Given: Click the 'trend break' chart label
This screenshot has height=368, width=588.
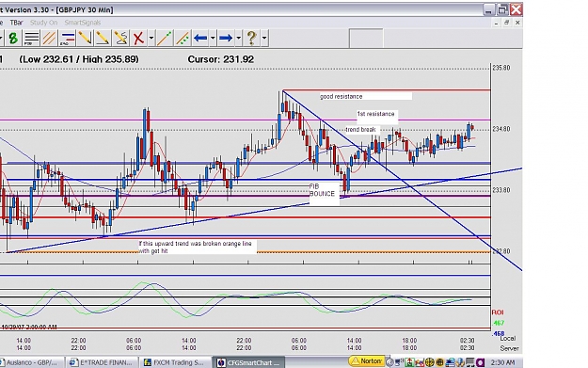Looking at the screenshot, I should [360, 130].
